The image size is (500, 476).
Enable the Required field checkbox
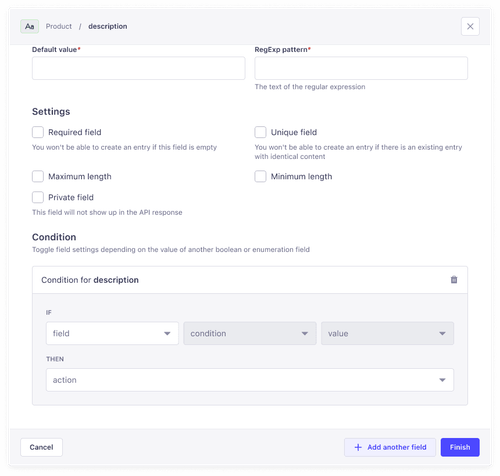[x=38, y=132]
